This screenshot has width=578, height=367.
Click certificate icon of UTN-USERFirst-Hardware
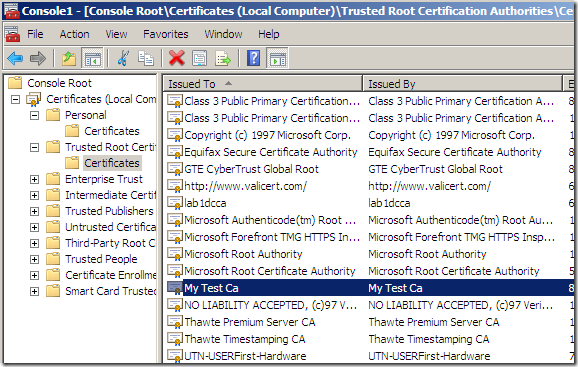coord(175,356)
